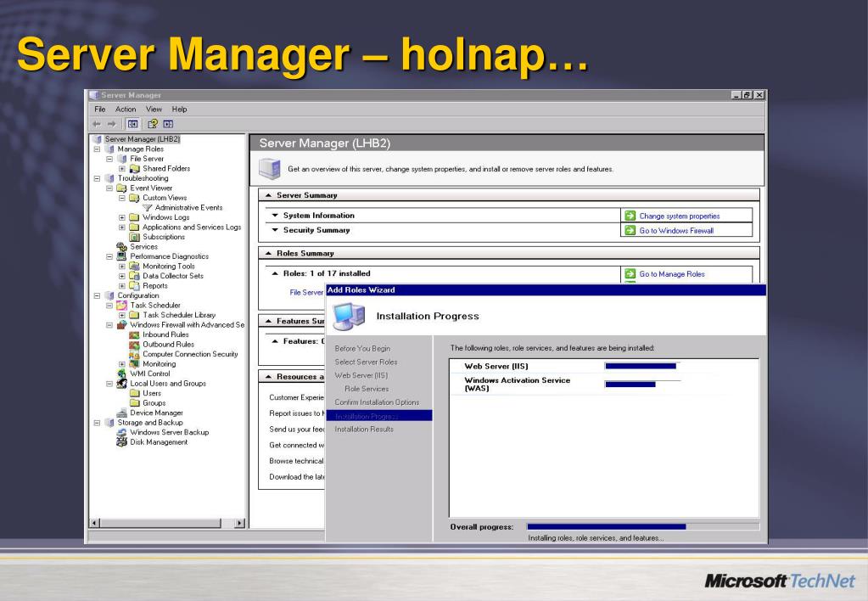
Task: Select the wizard step Confirm Installation Options
Action: click(377, 402)
